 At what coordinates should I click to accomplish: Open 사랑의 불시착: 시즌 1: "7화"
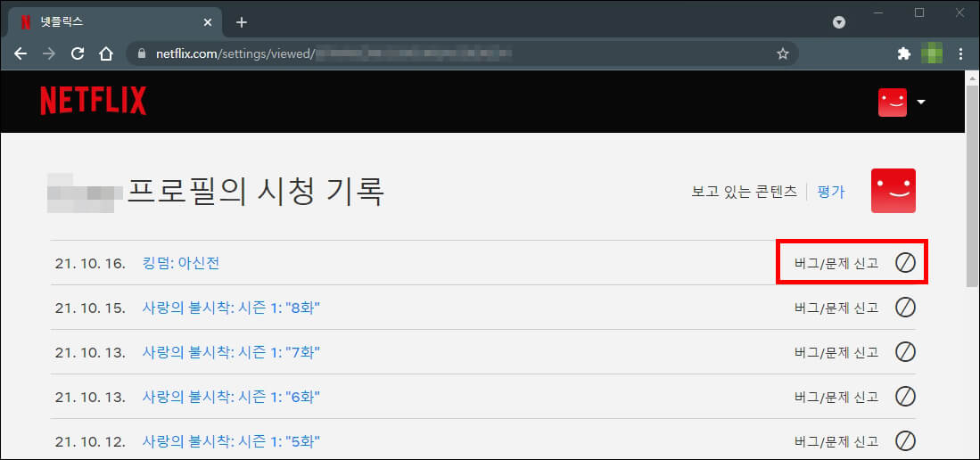click(x=231, y=352)
